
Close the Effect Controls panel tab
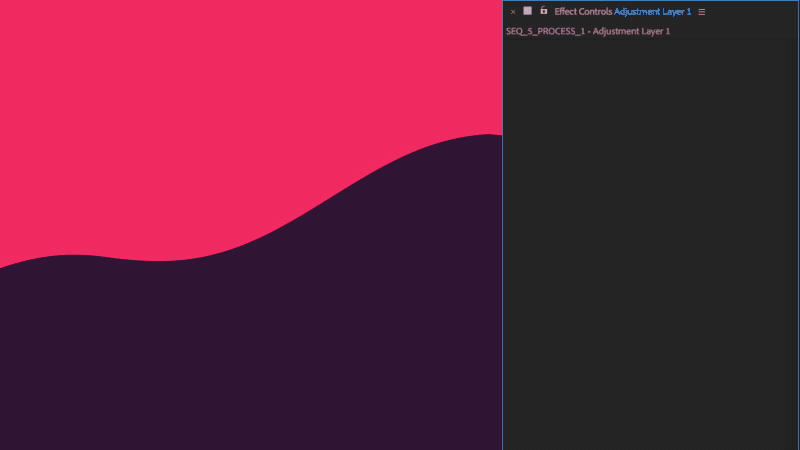point(513,12)
